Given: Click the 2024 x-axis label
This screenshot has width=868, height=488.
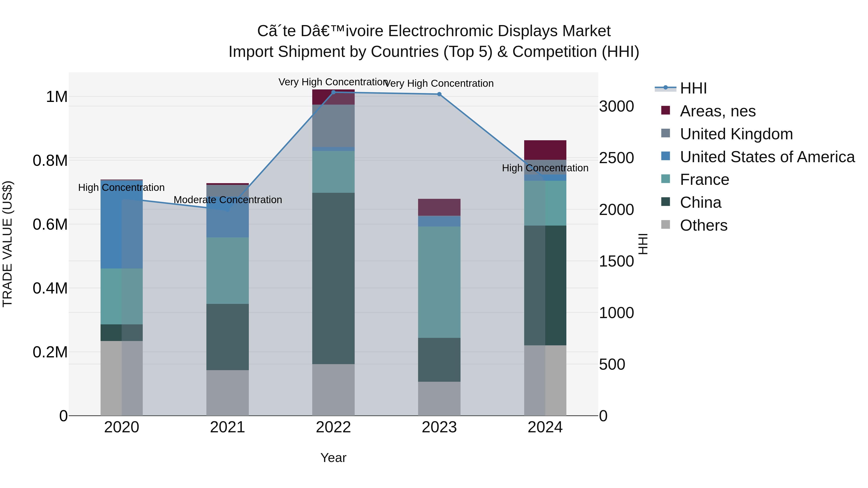Looking at the screenshot, I should point(545,427).
